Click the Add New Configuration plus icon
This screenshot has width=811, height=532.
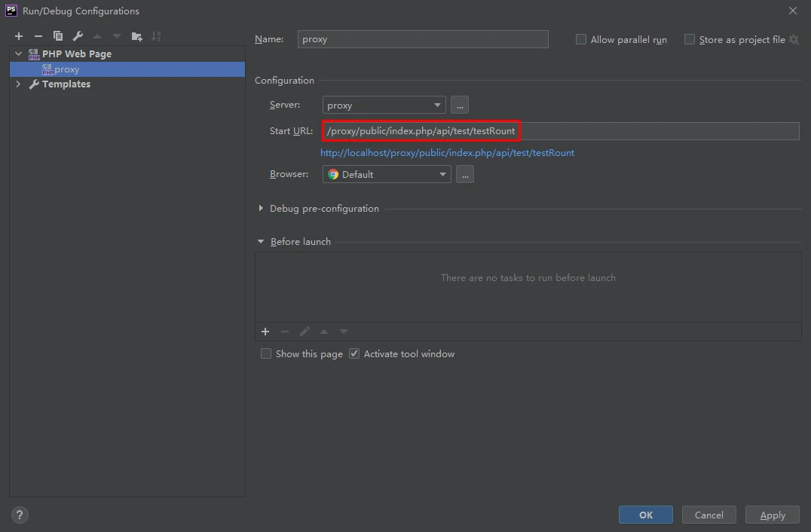coord(19,36)
